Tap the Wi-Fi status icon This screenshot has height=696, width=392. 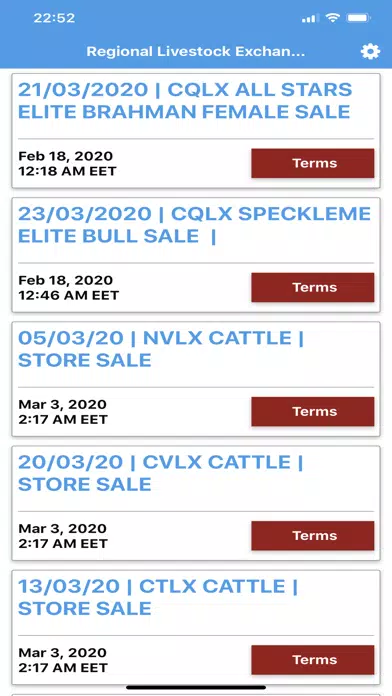pos(332,18)
